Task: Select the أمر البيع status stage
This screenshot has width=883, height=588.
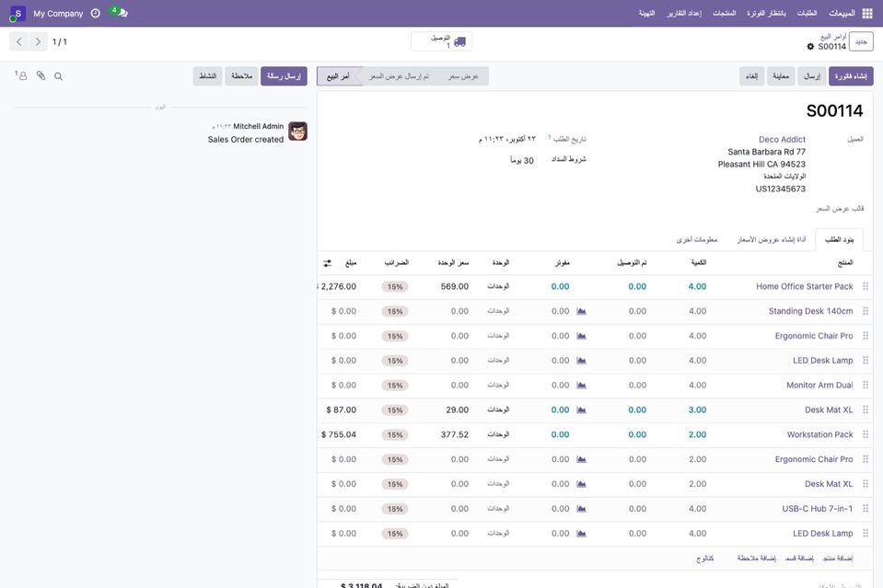Action: click(x=338, y=76)
